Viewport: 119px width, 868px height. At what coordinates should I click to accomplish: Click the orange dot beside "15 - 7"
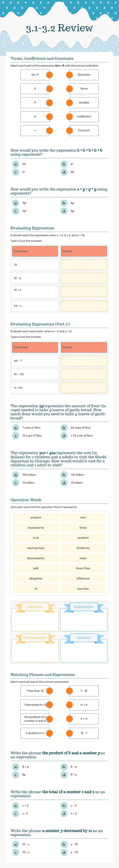click(69, 733)
